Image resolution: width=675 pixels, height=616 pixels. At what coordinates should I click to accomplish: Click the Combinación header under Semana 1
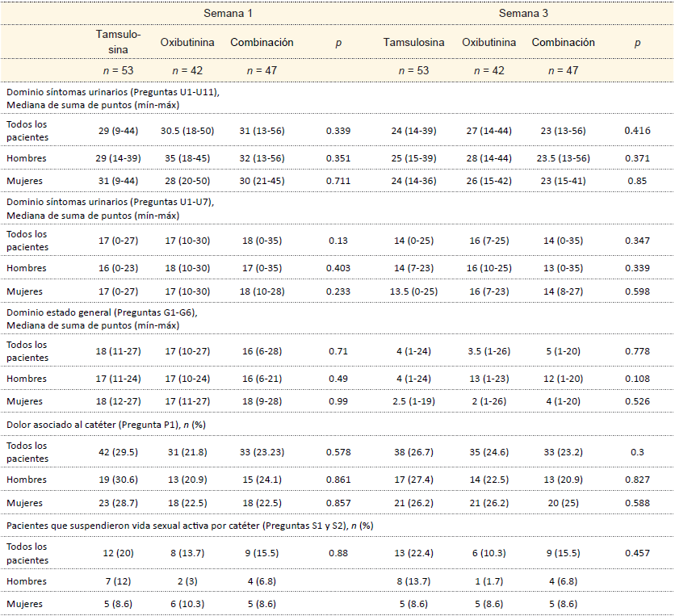coord(262,42)
